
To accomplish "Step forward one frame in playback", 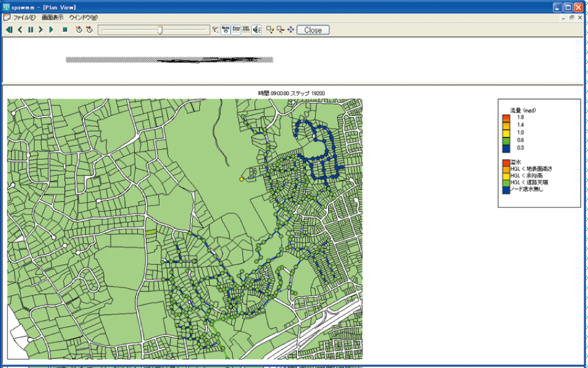I will tap(40, 29).
